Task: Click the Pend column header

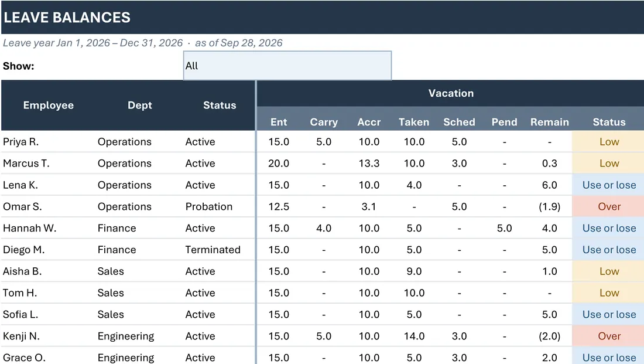Action: click(x=504, y=122)
